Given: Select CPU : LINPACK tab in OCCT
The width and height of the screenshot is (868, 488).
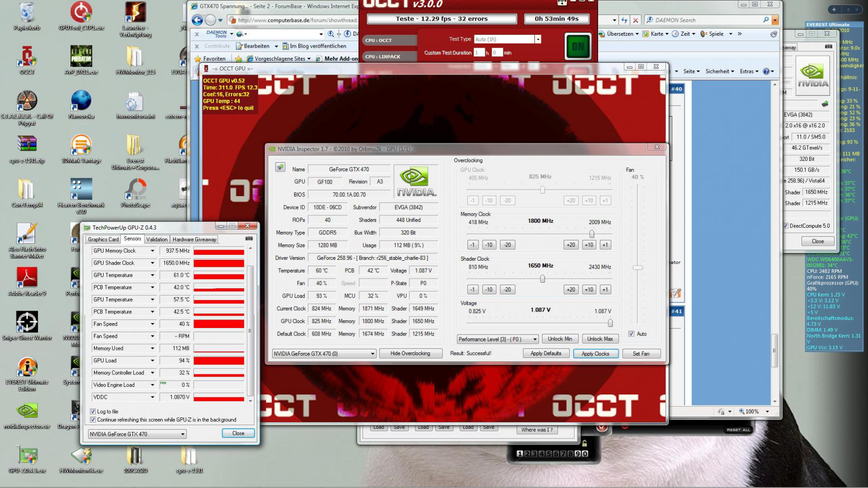Looking at the screenshot, I should click(x=390, y=56).
